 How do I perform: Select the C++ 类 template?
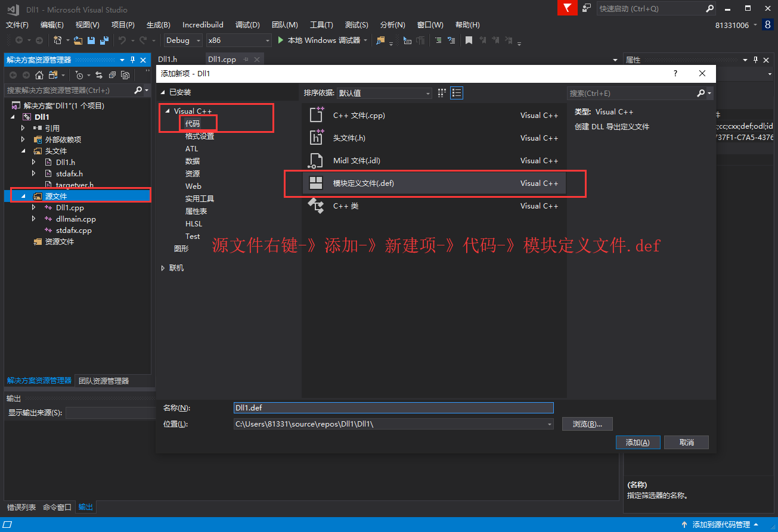pyautogui.click(x=435, y=206)
